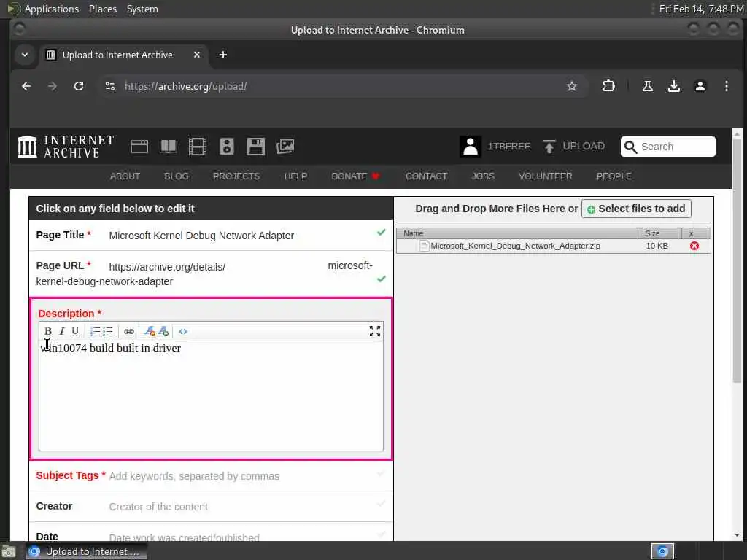This screenshot has height=560, width=747.
Task: Open the Video film icon
Action: (197, 146)
